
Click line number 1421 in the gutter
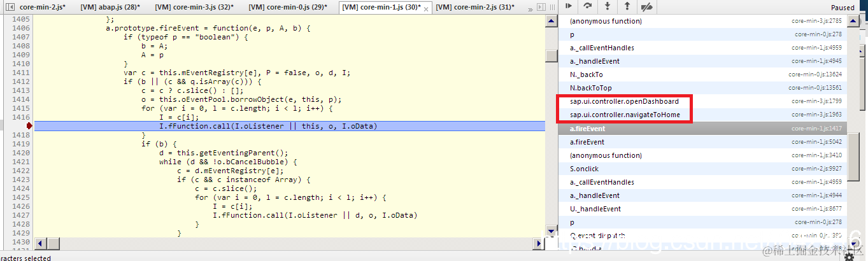[21, 162]
